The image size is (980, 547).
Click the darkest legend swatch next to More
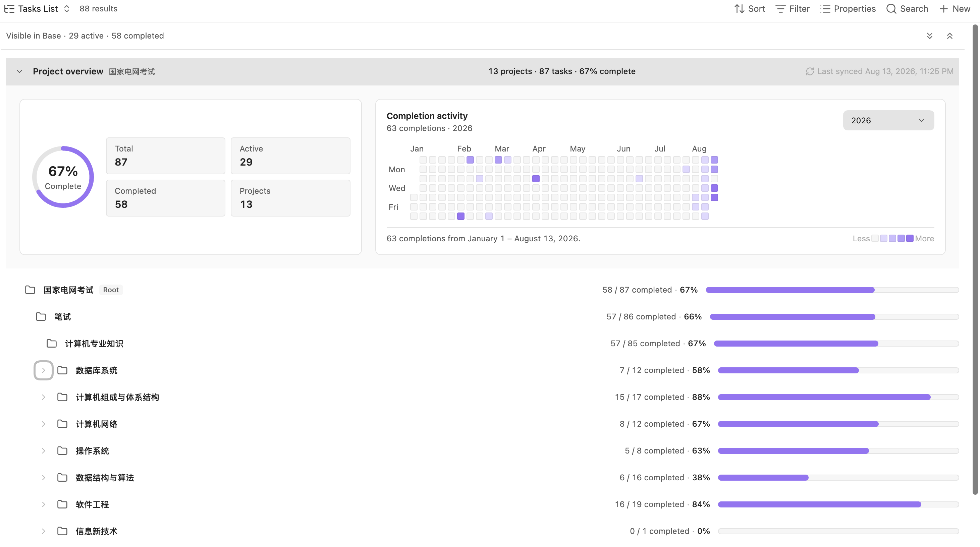[x=910, y=238]
